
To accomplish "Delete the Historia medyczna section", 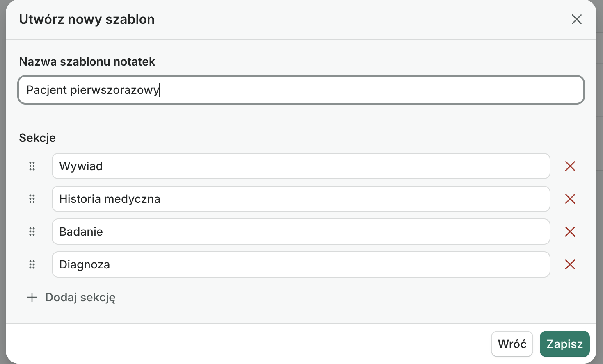I will 570,199.
